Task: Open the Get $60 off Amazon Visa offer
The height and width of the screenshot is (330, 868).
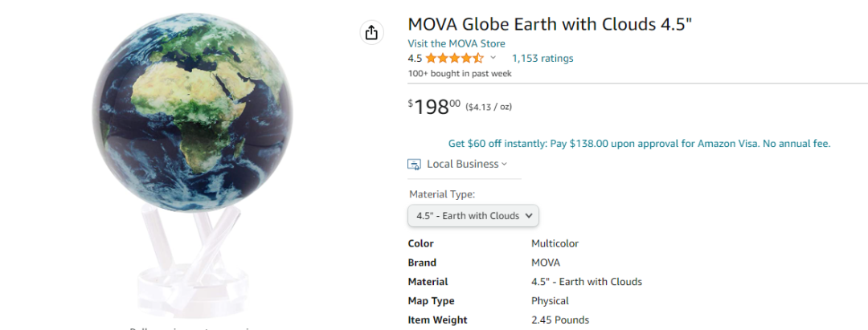Action: tap(639, 144)
